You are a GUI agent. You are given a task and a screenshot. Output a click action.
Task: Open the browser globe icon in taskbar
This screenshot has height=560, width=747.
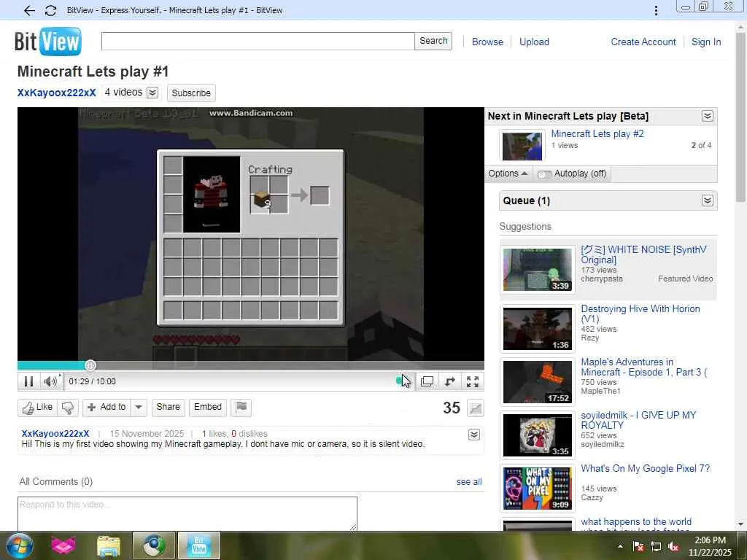(153, 545)
